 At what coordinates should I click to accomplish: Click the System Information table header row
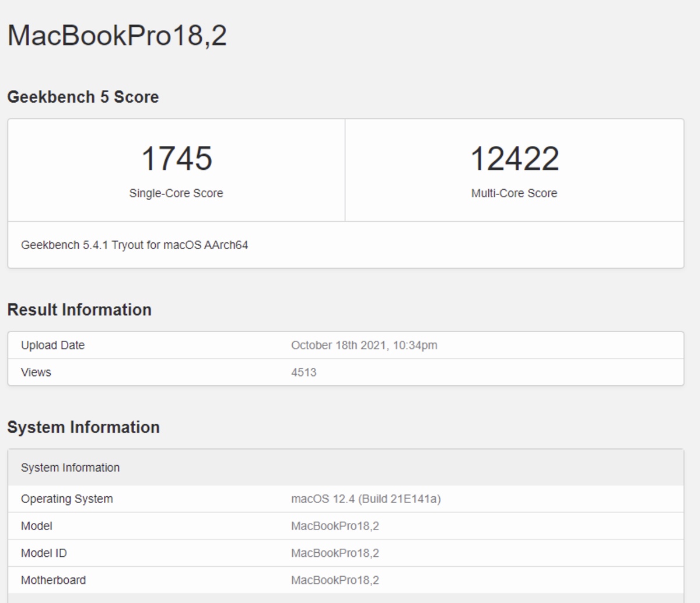tap(346, 468)
